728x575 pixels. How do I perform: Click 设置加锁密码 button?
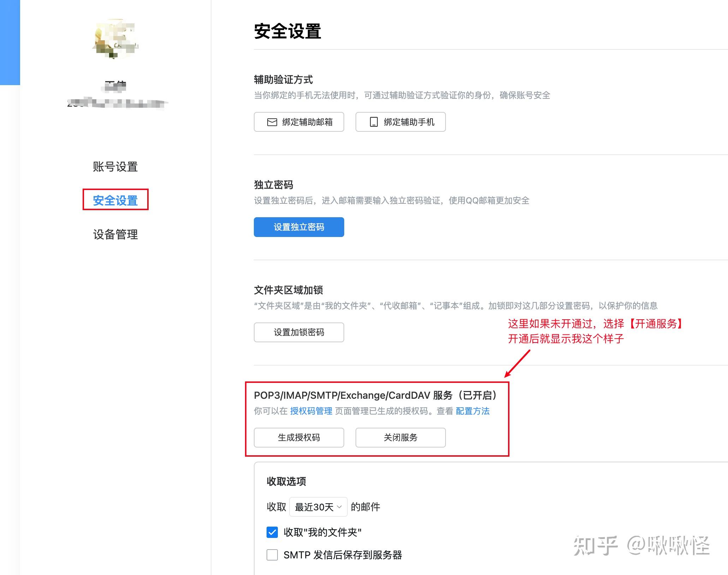click(299, 332)
